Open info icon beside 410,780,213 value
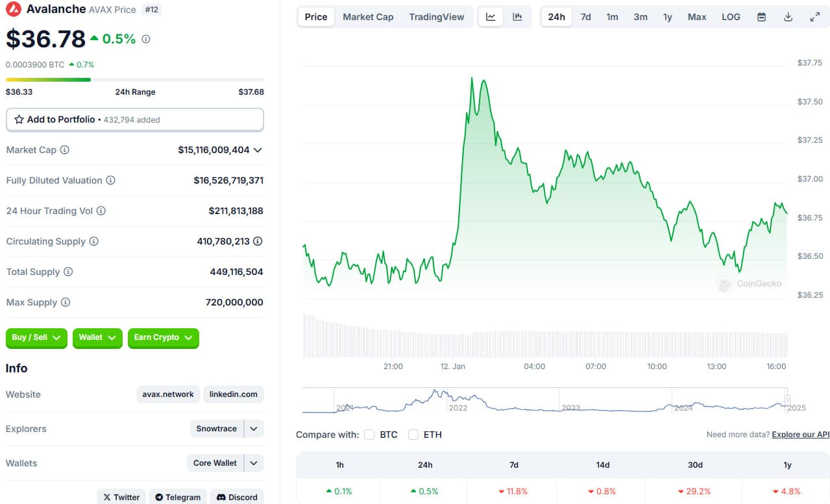Image resolution: width=830 pixels, height=504 pixels. pyautogui.click(x=258, y=241)
